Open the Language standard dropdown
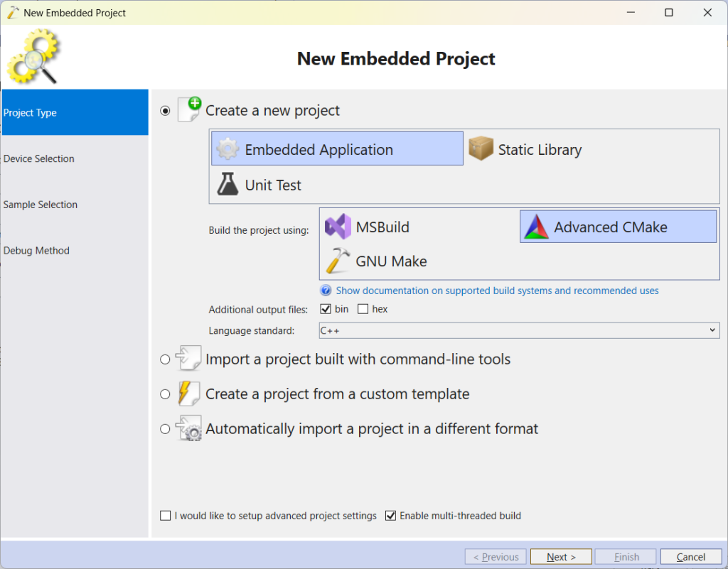This screenshot has width=728, height=569. (519, 330)
